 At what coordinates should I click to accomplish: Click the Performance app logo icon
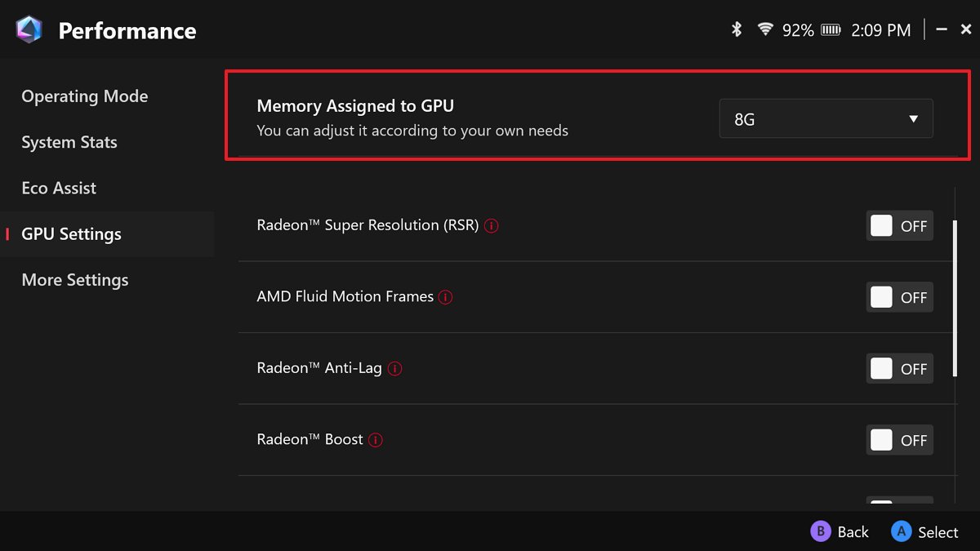tap(28, 29)
